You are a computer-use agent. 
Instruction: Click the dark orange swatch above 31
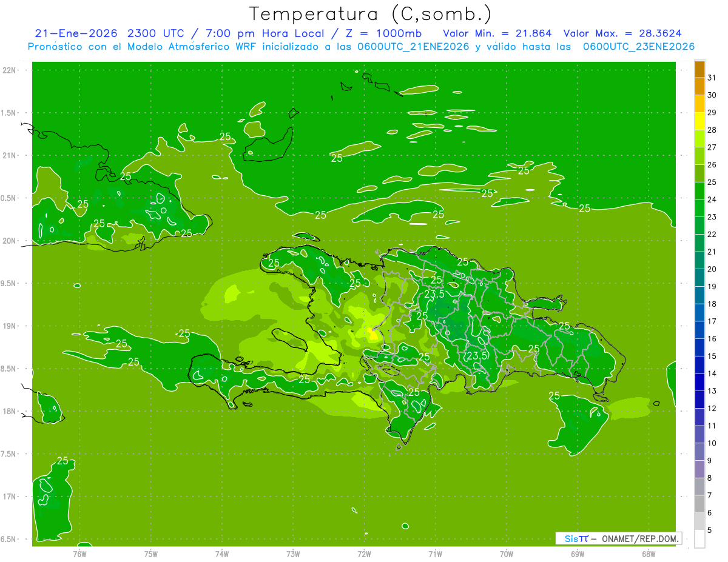[699, 69]
